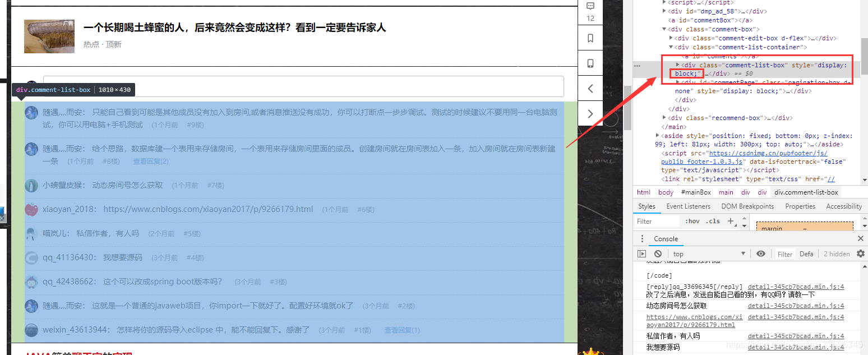Expand the recommend-box div node
The height and width of the screenshot is (355, 868).
pos(664,118)
